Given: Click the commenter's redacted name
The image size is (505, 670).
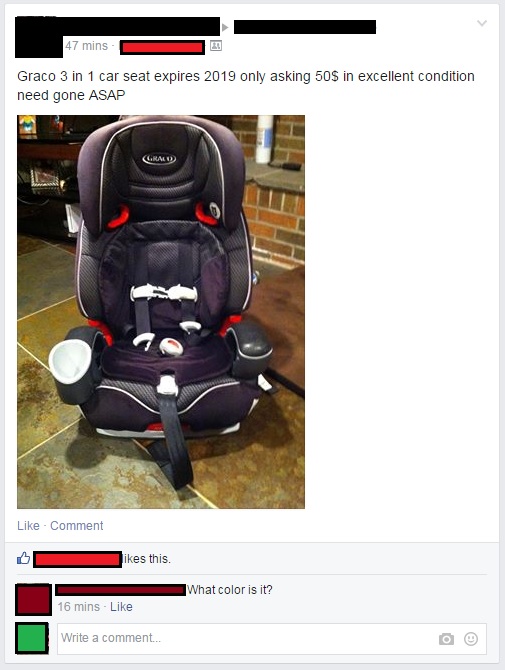Looking at the screenshot, I should [120, 590].
